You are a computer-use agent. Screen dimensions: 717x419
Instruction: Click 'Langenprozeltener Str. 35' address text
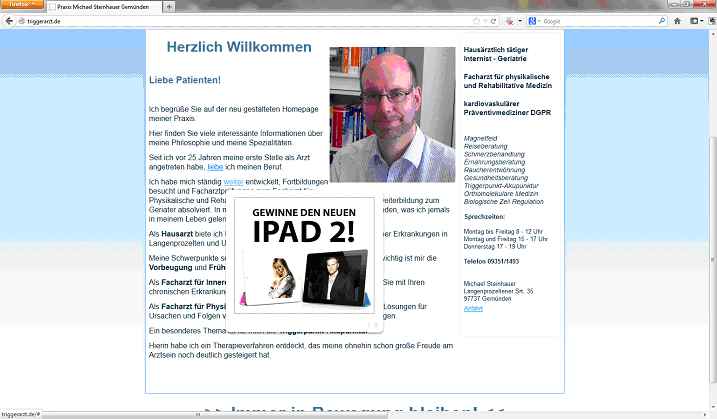(x=498, y=291)
